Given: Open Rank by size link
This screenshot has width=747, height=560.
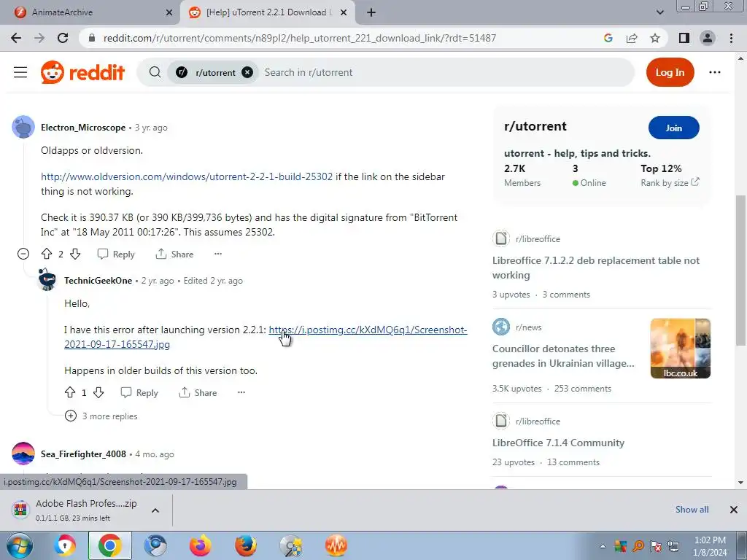Looking at the screenshot, I should click(x=670, y=182).
